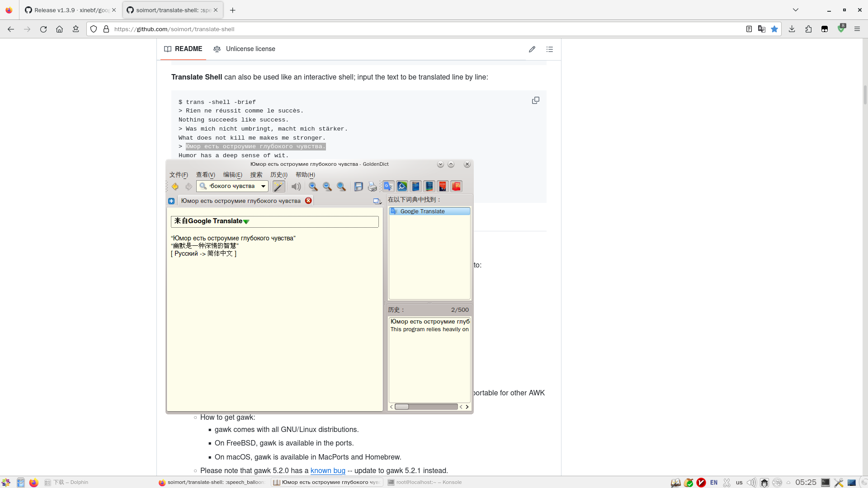Click GoldenDict back navigation arrow
The height and width of the screenshot is (488, 868).
tap(175, 187)
